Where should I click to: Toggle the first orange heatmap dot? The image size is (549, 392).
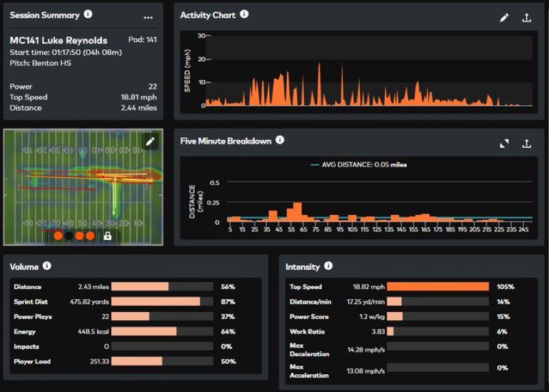58,236
